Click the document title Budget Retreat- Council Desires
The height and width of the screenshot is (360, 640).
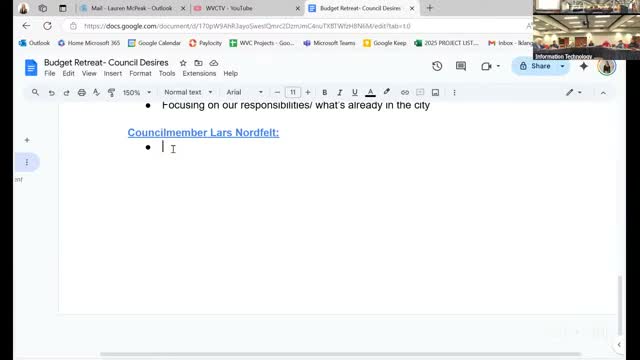[x=106, y=62]
